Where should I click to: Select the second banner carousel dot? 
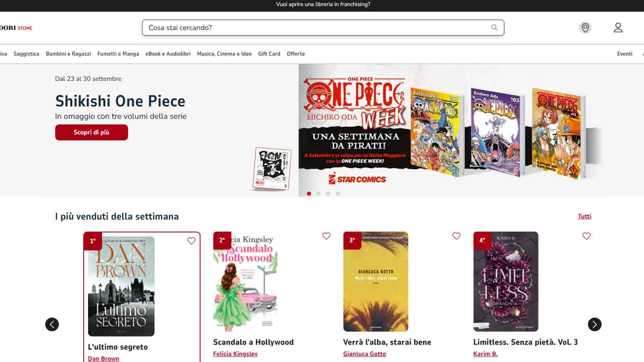coord(318,194)
